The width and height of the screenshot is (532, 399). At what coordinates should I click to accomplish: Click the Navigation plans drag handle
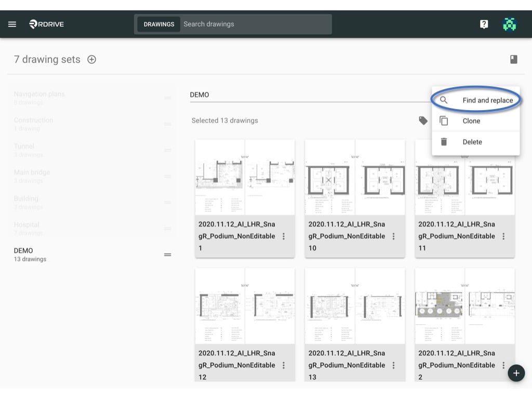[x=168, y=98]
